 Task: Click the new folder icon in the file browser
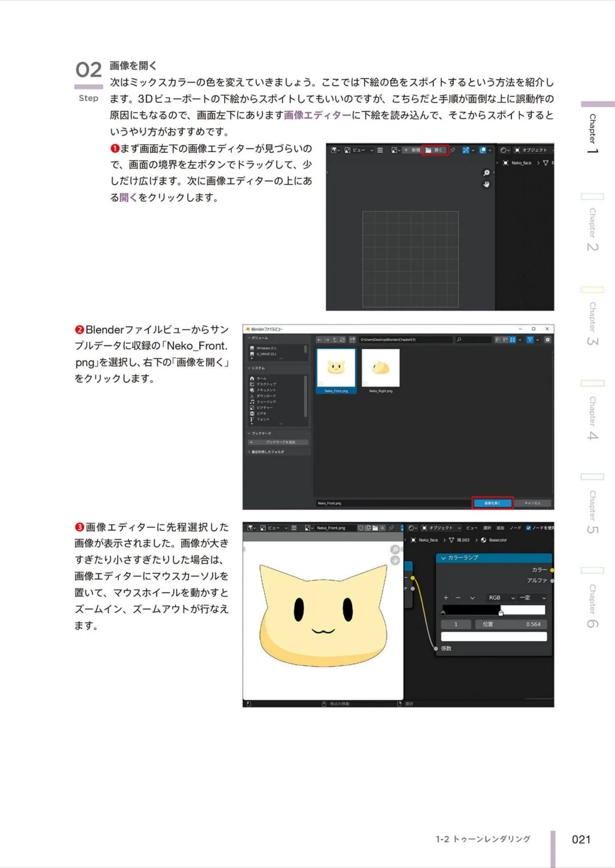352,340
